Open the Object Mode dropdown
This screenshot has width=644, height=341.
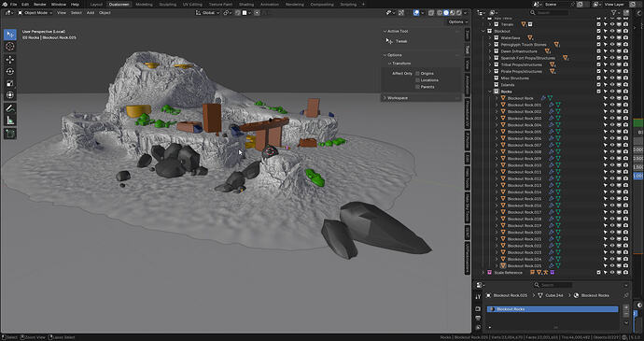(35, 13)
